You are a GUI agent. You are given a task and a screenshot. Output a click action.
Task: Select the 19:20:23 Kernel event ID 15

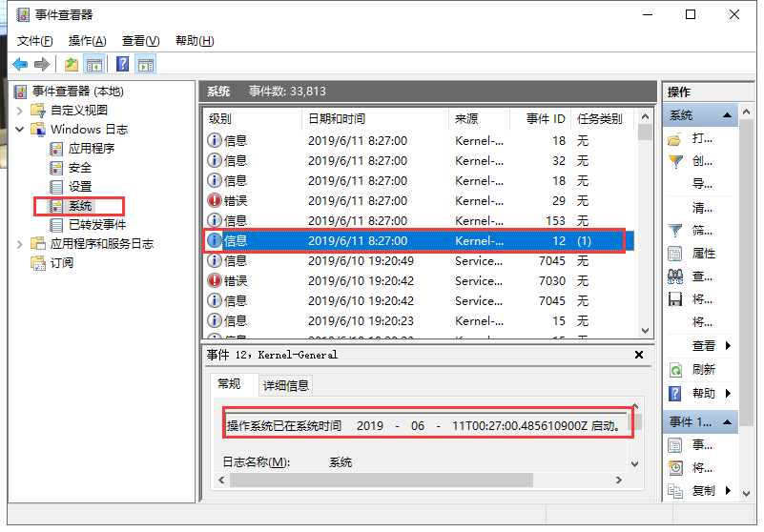pos(420,321)
